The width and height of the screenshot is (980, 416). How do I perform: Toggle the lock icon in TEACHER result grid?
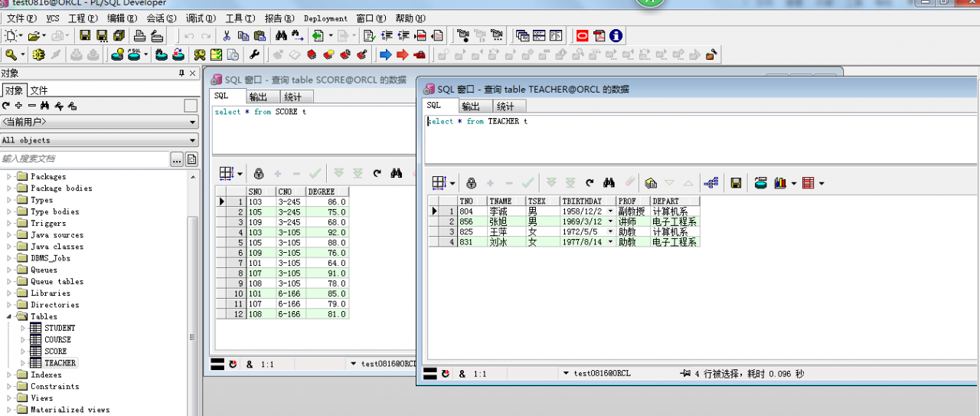pyautogui.click(x=472, y=183)
